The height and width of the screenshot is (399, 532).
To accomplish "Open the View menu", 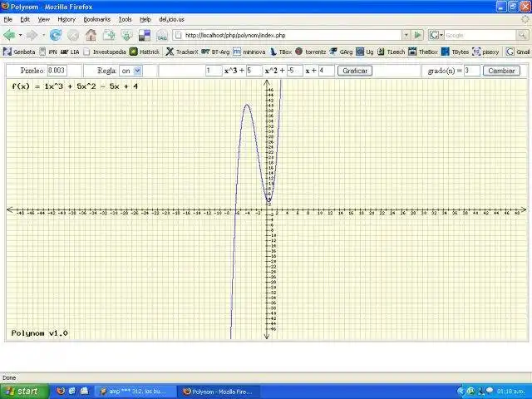I will click(44, 20).
